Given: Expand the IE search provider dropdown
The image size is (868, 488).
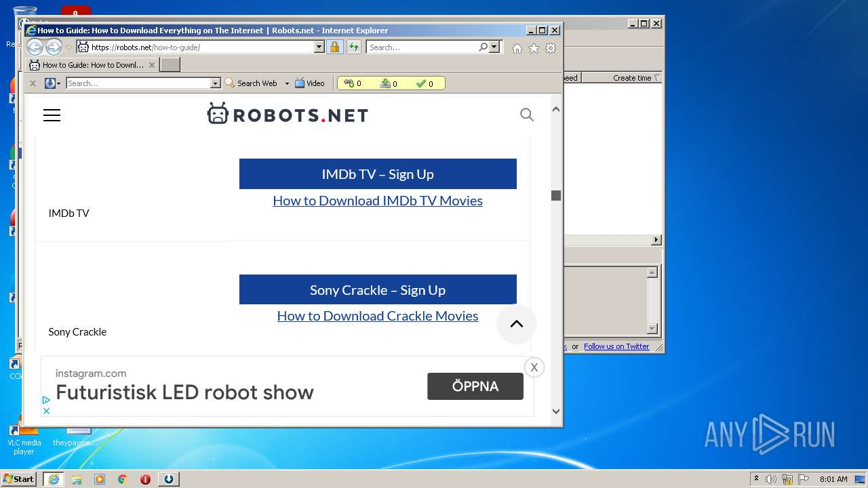Looking at the screenshot, I should (494, 47).
